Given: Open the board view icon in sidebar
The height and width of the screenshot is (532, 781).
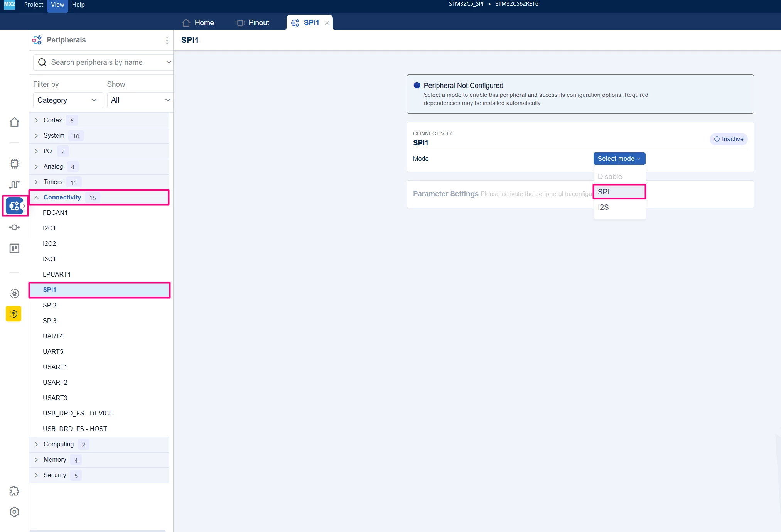Looking at the screenshot, I should click(14, 248).
